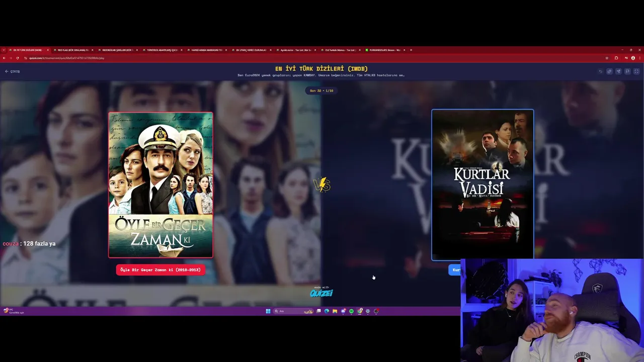Viewport: 644px width, 362px height.
Task: Open the browser three-dot menu
Action: pos(640,58)
